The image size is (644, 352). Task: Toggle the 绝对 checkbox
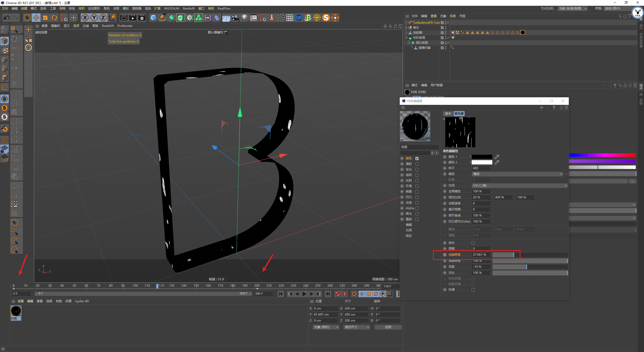(x=473, y=243)
